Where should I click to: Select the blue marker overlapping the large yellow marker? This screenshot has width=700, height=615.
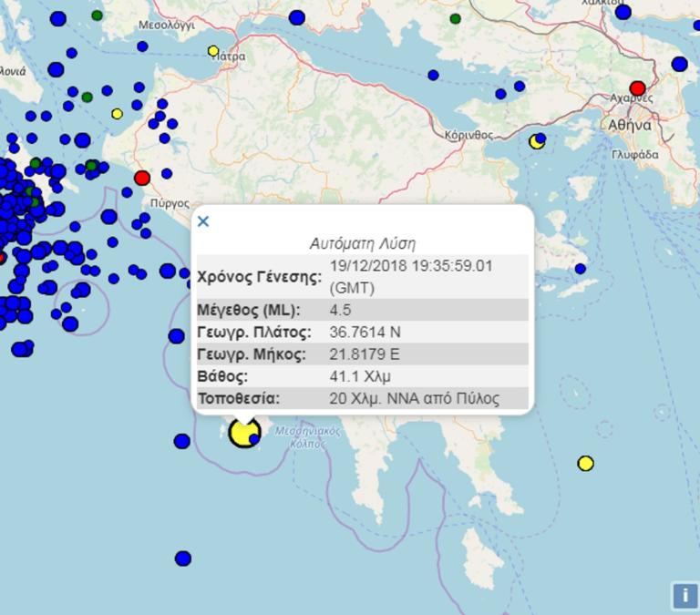point(255,439)
